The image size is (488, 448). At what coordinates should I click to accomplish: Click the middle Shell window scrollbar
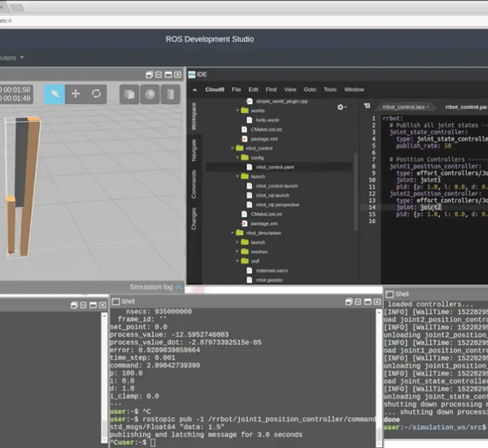(379, 378)
